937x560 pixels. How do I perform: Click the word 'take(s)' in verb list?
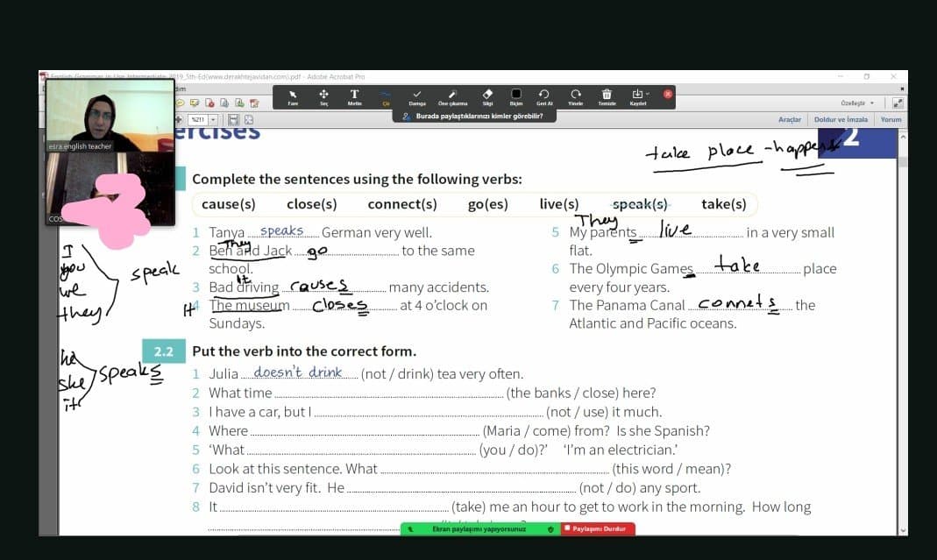pos(724,204)
